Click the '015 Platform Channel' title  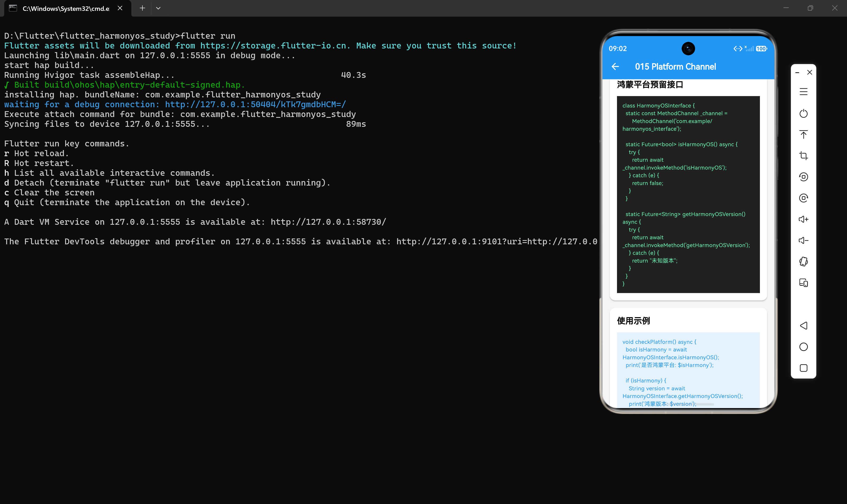point(675,66)
